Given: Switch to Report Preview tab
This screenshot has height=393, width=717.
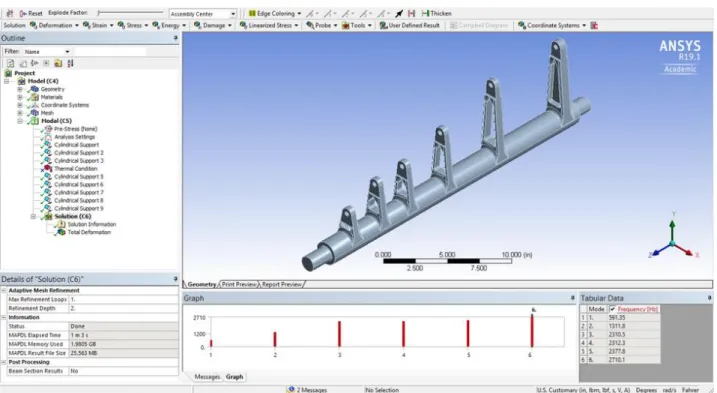Looking at the screenshot, I should tap(282, 284).
